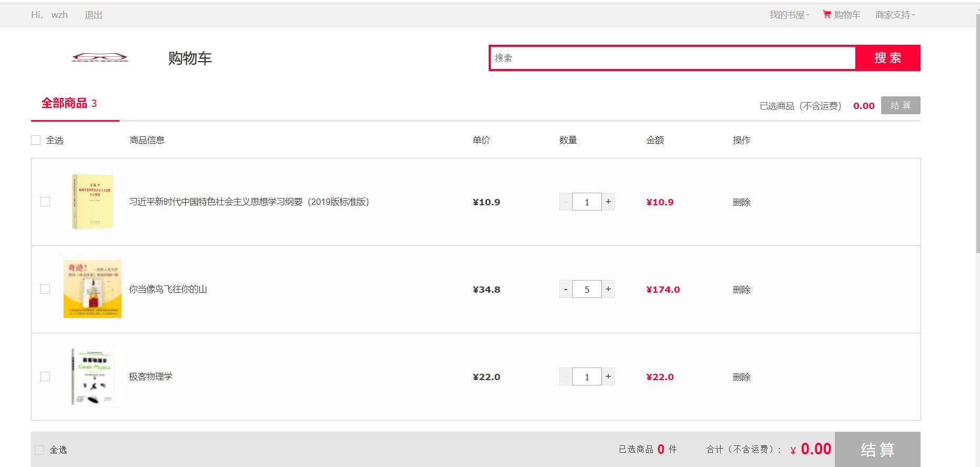The image size is (980, 467).
Task: Decrease quantity of 极客物理学
Action: [565, 376]
